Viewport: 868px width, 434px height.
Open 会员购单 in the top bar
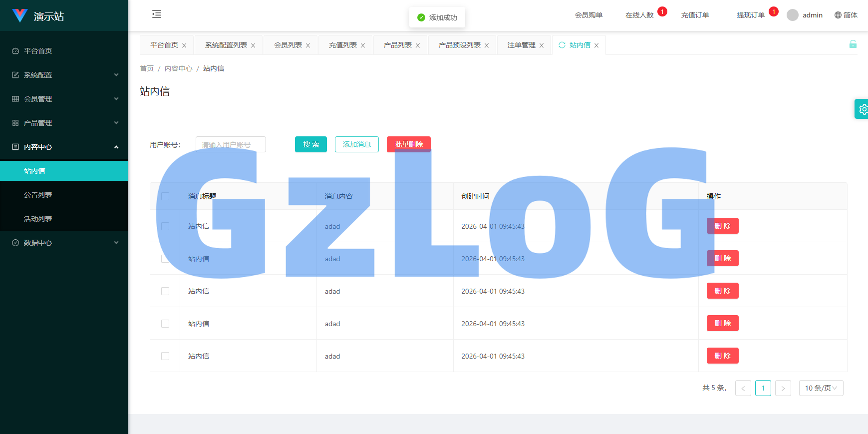pos(588,15)
